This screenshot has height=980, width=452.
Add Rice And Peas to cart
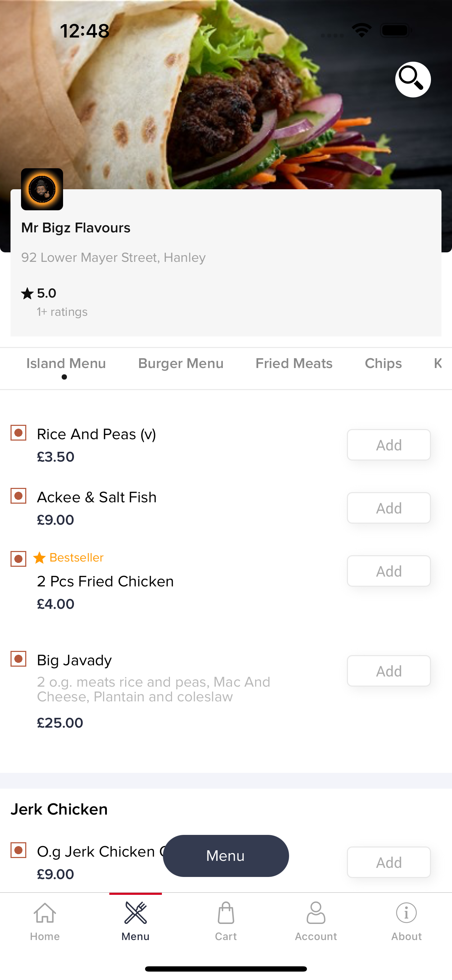(389, 445)
